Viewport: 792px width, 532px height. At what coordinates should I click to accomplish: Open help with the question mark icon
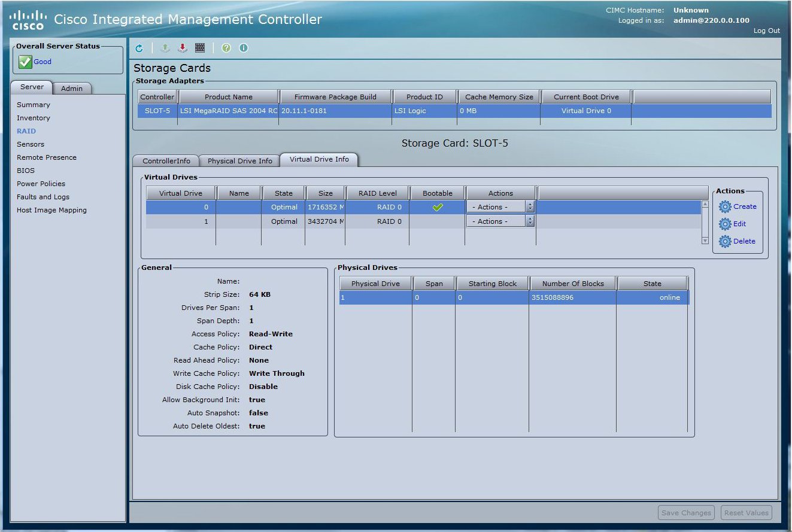coord(226,48)
